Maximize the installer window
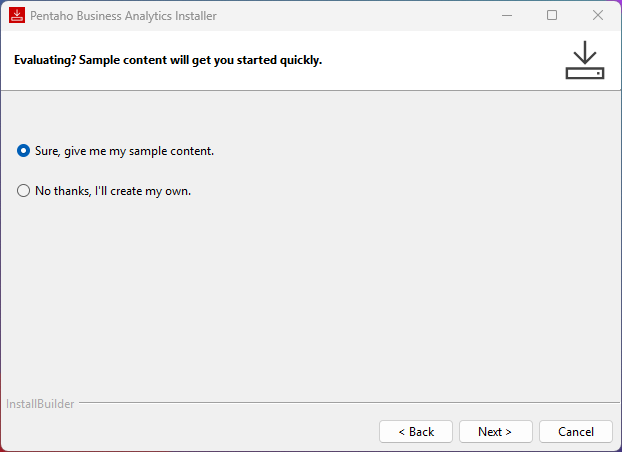 pyautogui.click(x=552, y=16)
